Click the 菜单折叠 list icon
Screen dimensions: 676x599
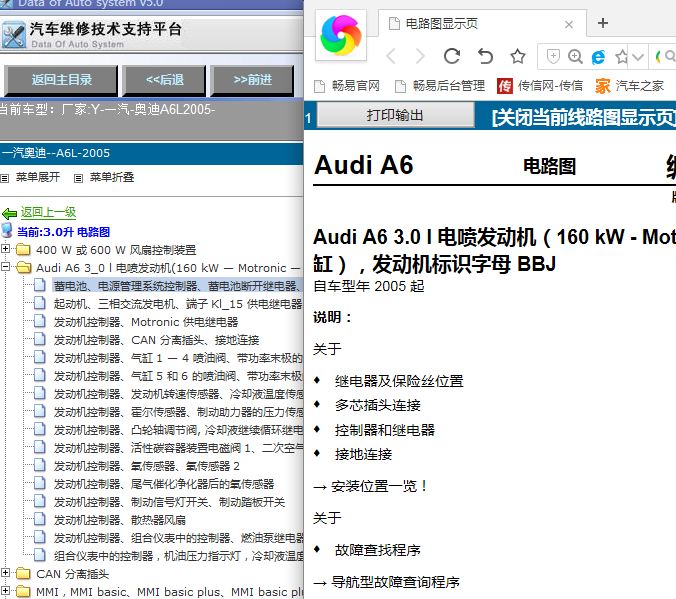[x=78, y=178]
